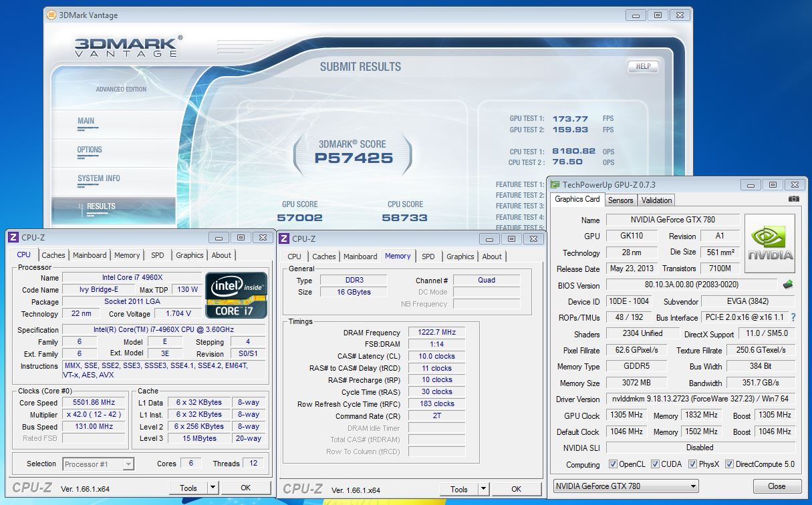Open MAIN section in 3DMark Vantage

(86, 121)
